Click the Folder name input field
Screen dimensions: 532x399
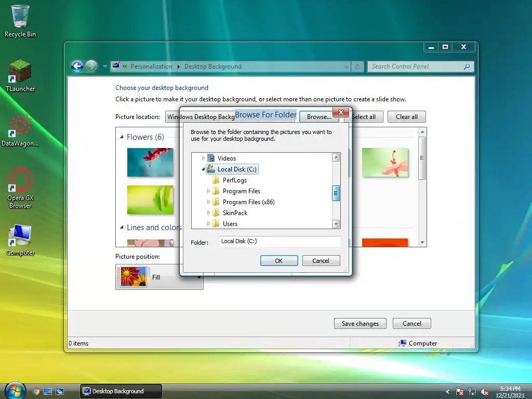[x=280, y=241]
